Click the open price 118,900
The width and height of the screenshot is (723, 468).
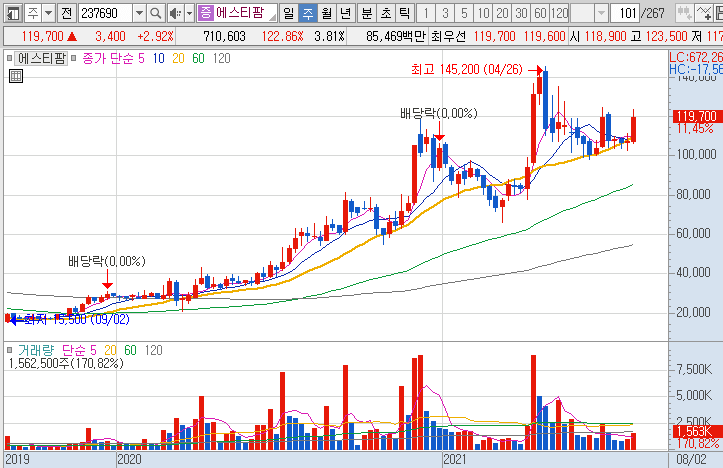(605, 36)
